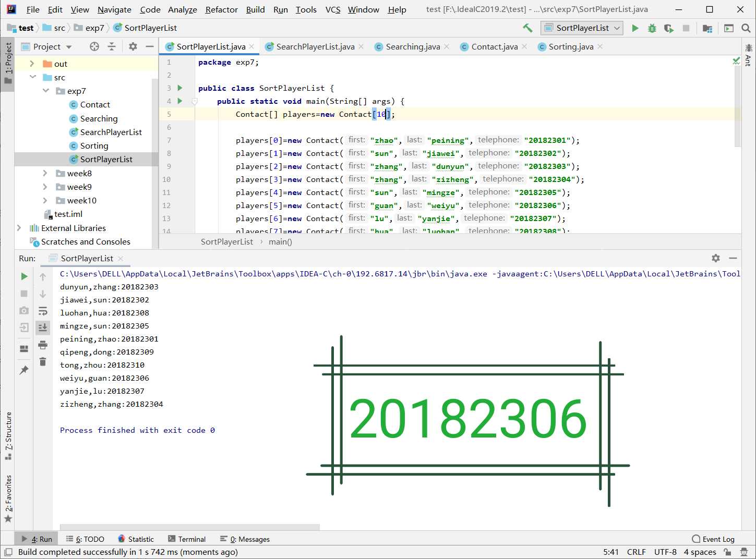The image size is (756, 559).
Task: Click exit icon in Run panel sidebar
Action: (24, 327)
